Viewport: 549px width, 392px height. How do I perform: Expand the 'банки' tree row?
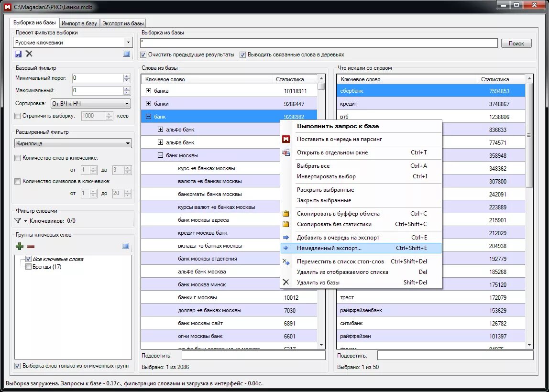click(x=148, y=104)
